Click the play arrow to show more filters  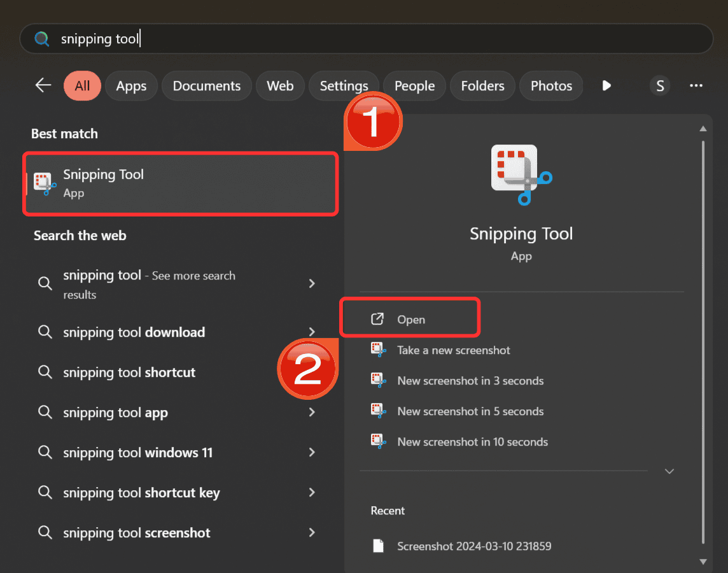pyautogui.click(x=606, y=86)
